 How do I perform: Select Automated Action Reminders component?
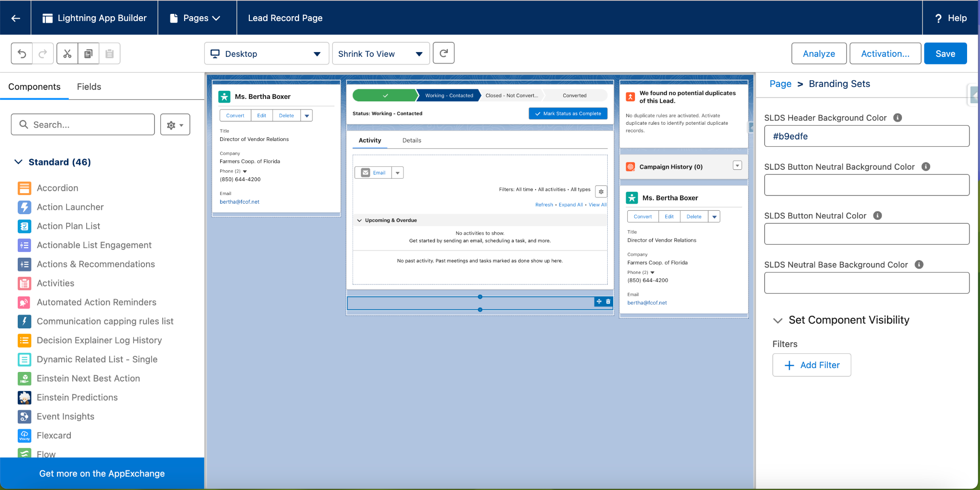click(x=96, y=302)
